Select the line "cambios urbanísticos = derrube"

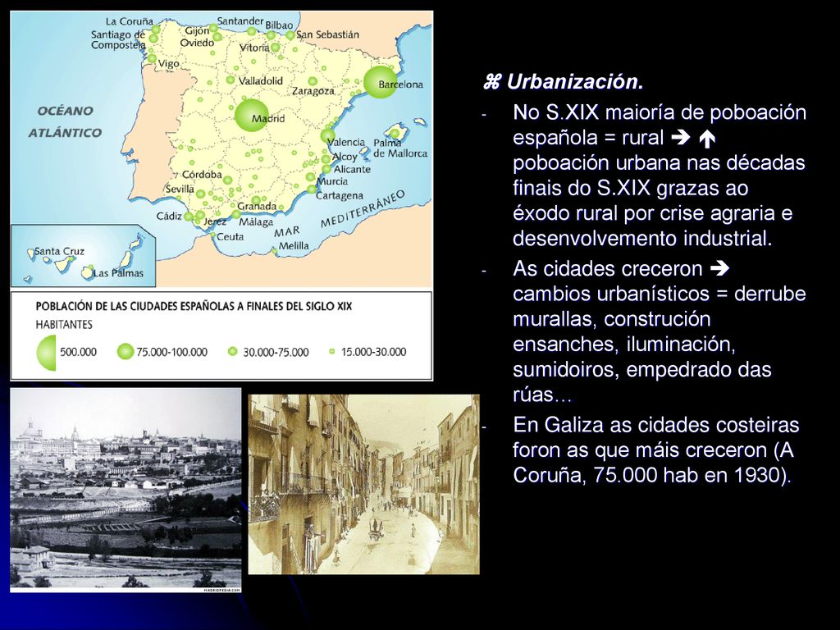point(660,294)
